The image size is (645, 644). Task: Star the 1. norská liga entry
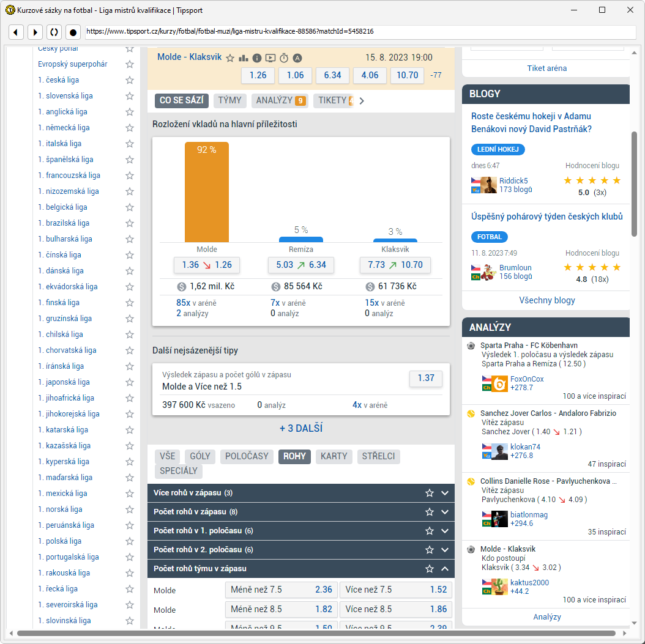(x=130, y=509)
